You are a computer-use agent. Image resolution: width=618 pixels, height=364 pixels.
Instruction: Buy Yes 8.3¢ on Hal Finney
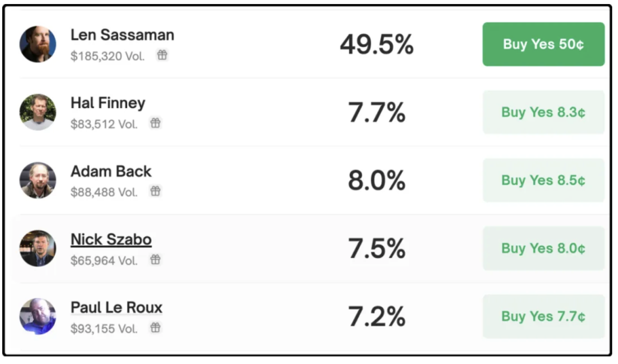[544, 112]
